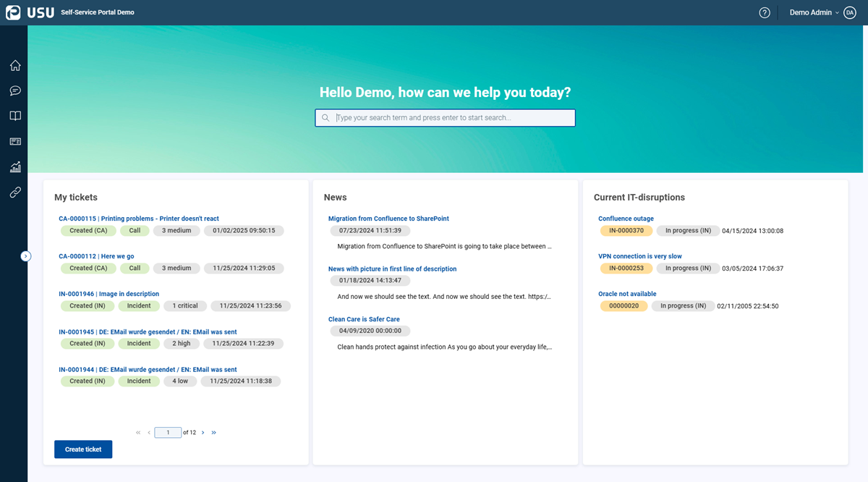Image resolution: width=868 pixels, height=482 pixels.
Task: Open the chat bubble sidebar icon
Action: pyautogui.click(x=15, y=91)
